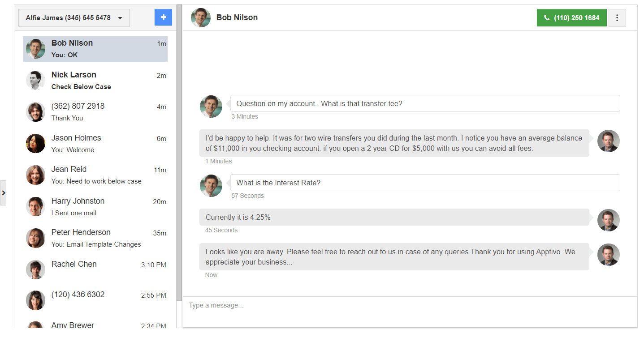Click Rachel Chen's avatar in the list

coord(35,269)
